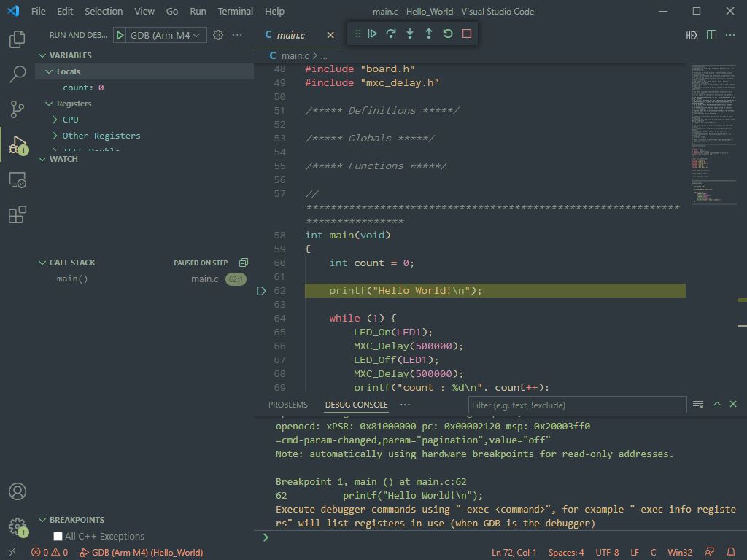Toggle HEX display mode
This screenshot has width=747, height=560.
[692, 35]
